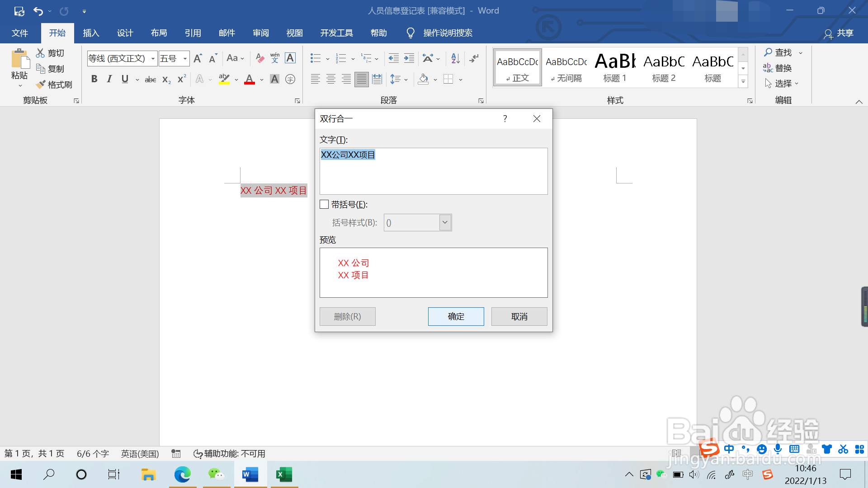Click the Clear Formatting eraser icon
The width and height of the screenshot is (868, 488).
point(259,58)
